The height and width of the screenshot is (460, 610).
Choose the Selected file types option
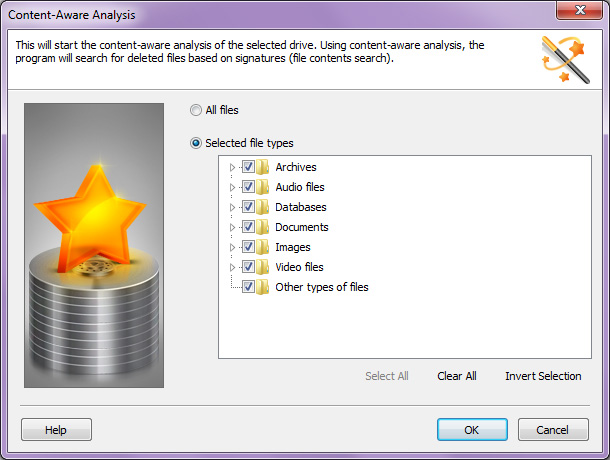pos(196,143)
